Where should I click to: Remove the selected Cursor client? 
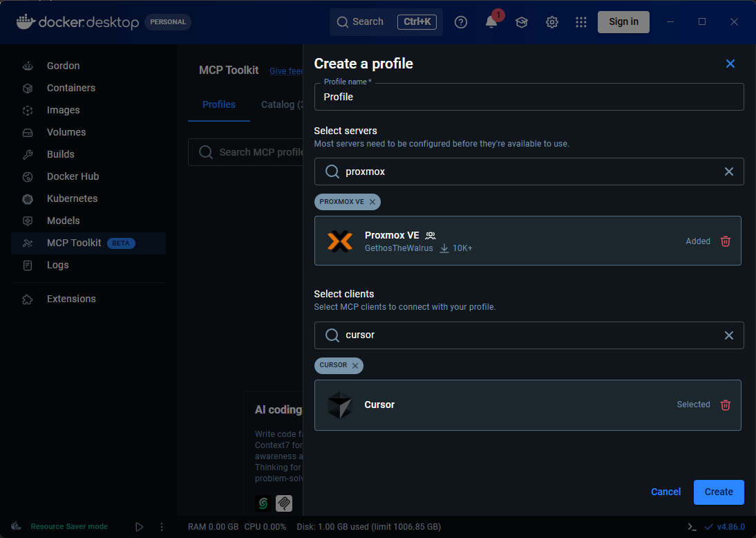pyautogui.click(x=726, y=405)
